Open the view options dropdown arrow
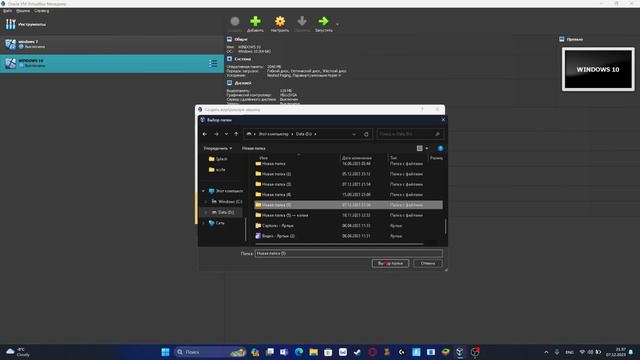 click(x=427, y=148)
